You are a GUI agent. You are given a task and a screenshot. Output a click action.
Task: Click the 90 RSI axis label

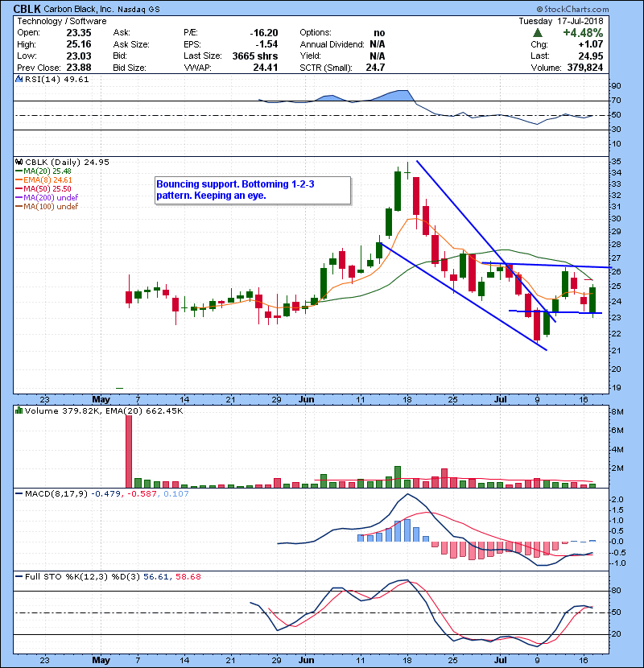point(617,85)
